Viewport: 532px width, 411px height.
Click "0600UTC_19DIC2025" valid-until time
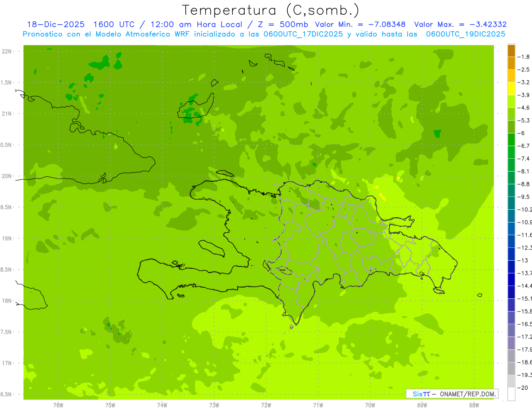(x=466, y=34)
